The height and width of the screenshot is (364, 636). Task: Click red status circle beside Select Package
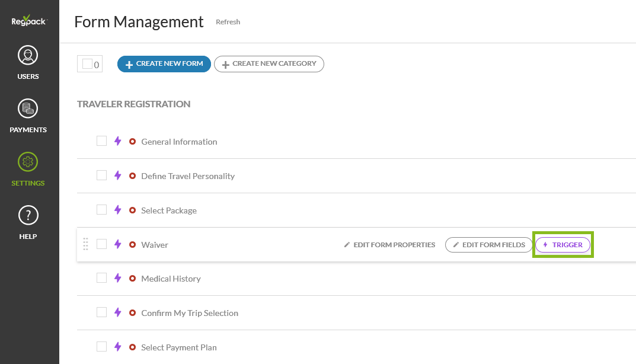[133, 210]
